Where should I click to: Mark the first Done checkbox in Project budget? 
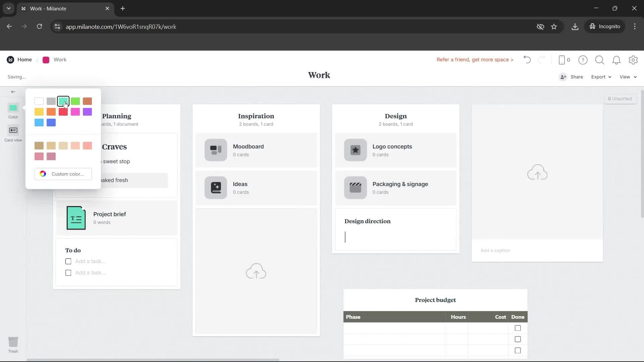(518, 328)
